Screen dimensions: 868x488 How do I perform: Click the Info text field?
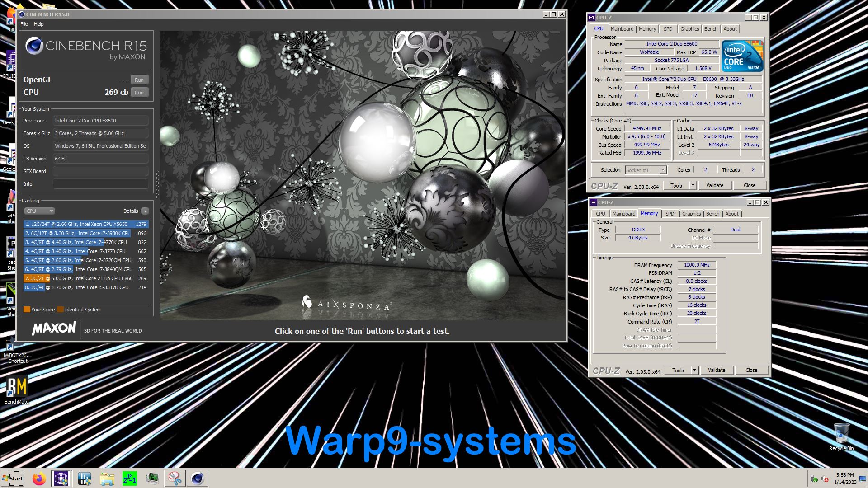[x=100, y=184]
